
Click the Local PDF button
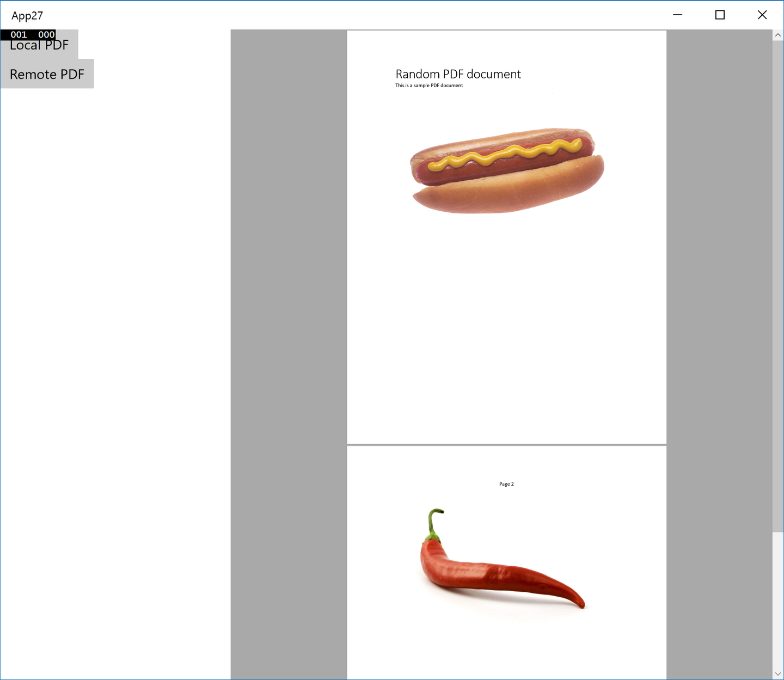click(x=39, y=46)
